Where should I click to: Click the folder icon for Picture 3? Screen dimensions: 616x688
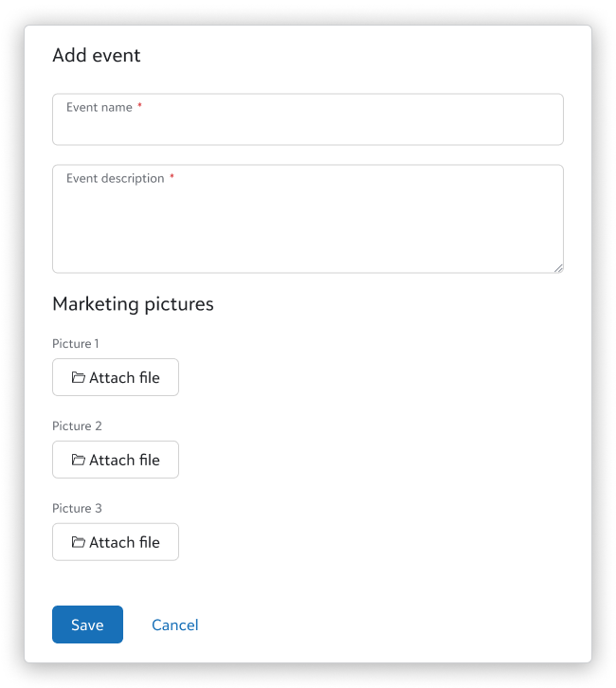(x=79, y=542)
